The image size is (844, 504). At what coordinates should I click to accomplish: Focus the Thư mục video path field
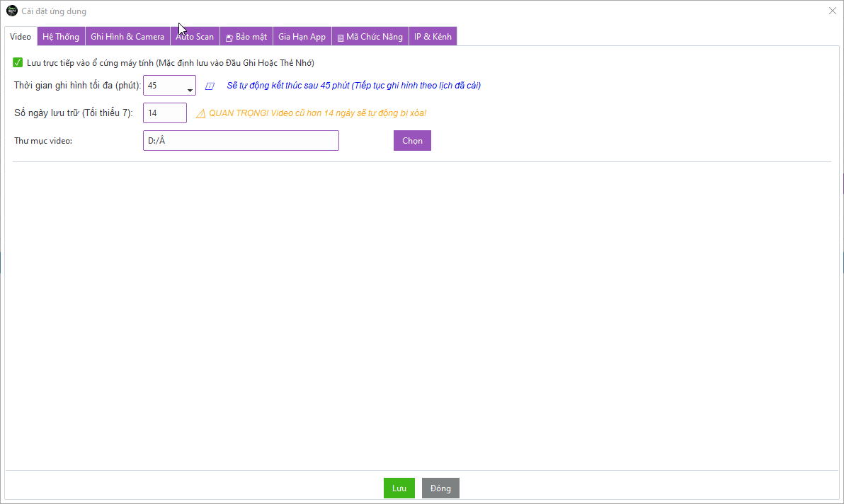(241, 141)
